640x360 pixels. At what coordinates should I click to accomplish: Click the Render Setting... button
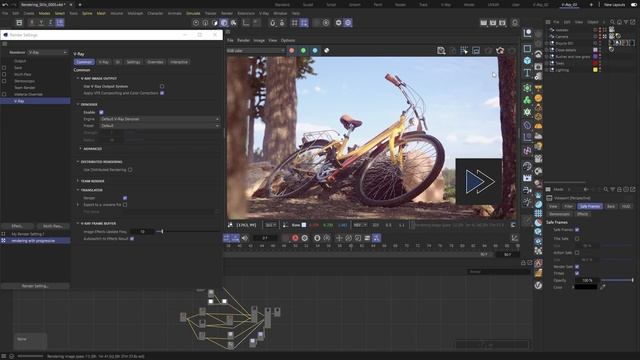(35, 286)
